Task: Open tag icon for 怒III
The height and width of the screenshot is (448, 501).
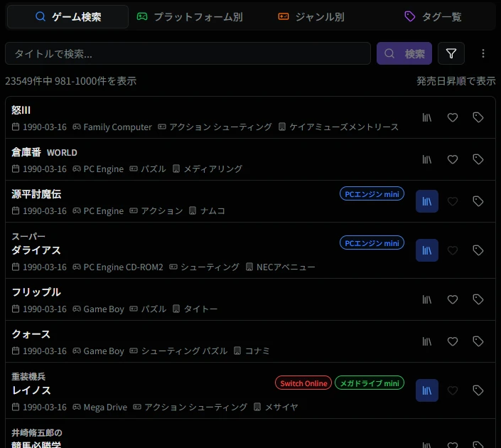Action: 478,117
